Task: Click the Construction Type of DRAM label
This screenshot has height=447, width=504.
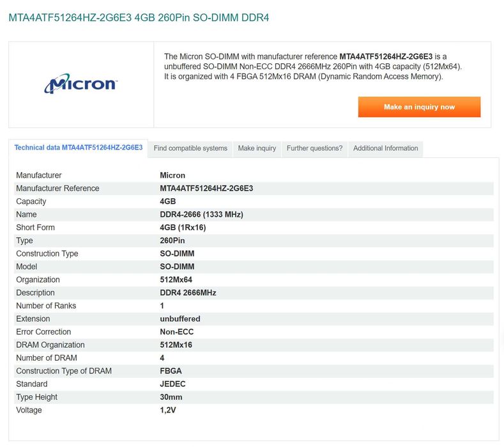Action: (64, 371)
